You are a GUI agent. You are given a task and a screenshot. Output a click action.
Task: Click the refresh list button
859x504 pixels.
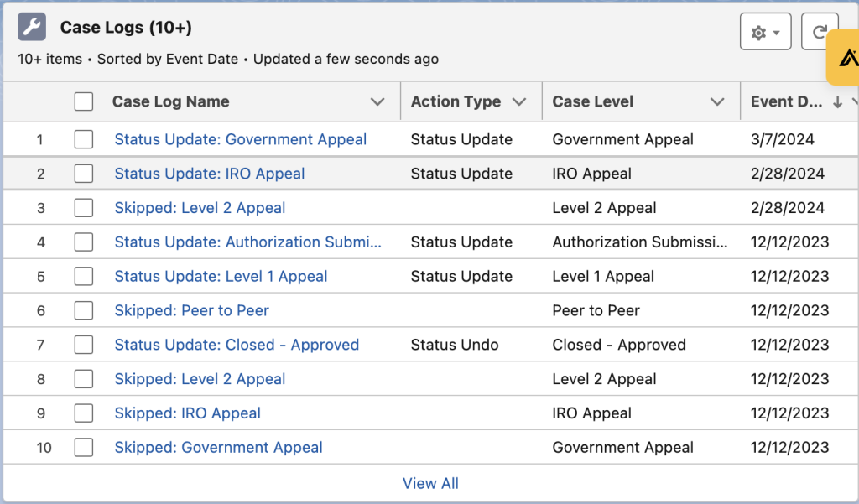819,33
